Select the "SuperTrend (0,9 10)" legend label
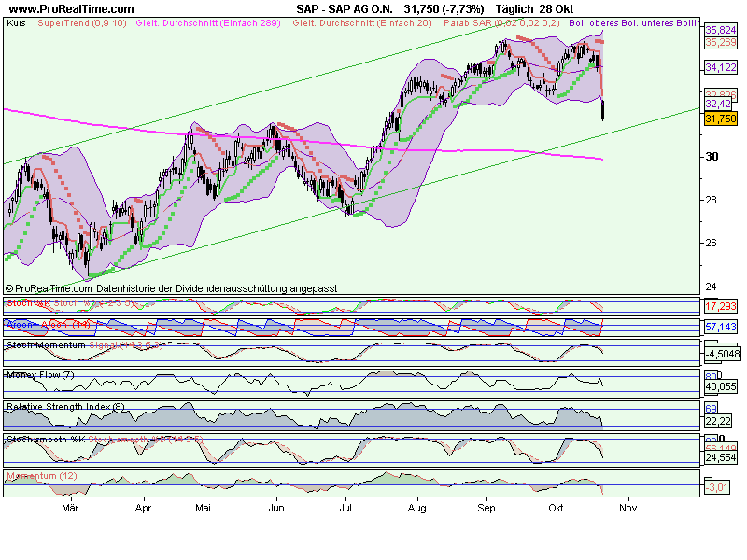 [x=82, y=22]
